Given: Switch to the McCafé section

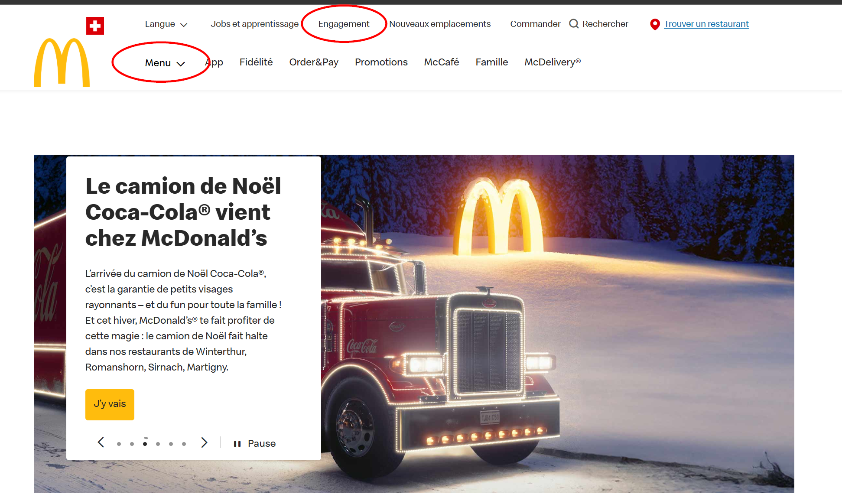Looking at the screenshot, I should [442, 62].
